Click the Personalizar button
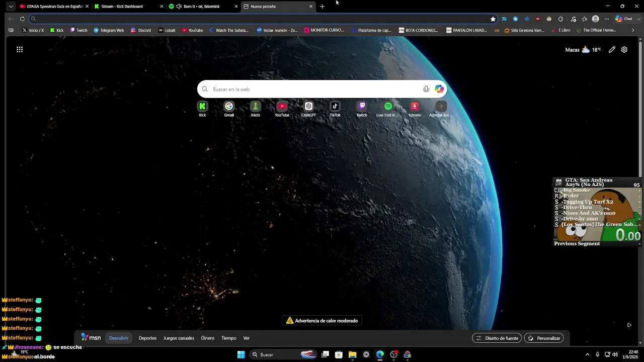The height and width of the screenshot is (362, 644). [x=544, y=338]
